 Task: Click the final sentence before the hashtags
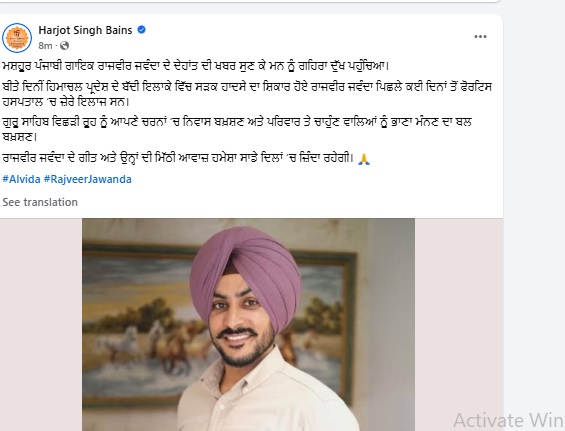[186, 159]
